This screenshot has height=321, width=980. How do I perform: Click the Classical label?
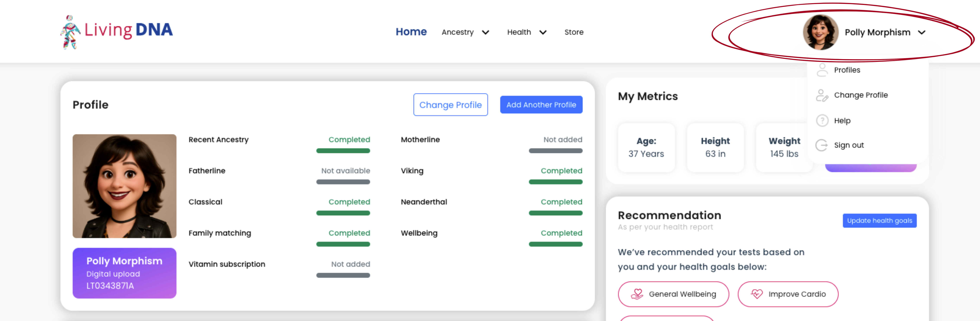205,202
